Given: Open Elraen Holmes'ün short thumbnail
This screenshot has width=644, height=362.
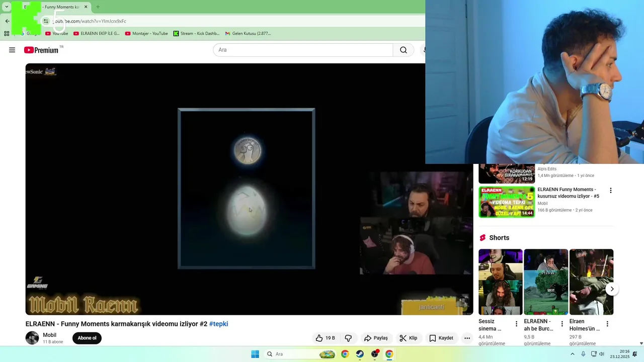Looking at the screenshot, I should click(591, 282).
